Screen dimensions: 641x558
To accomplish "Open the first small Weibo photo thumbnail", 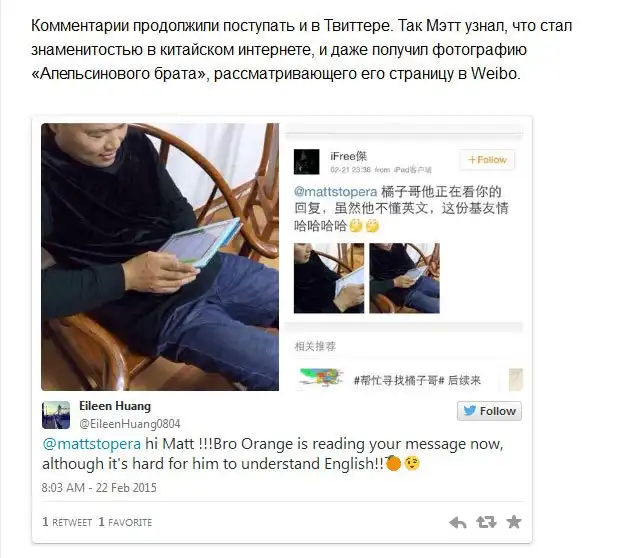I will (x=329, y=278).
